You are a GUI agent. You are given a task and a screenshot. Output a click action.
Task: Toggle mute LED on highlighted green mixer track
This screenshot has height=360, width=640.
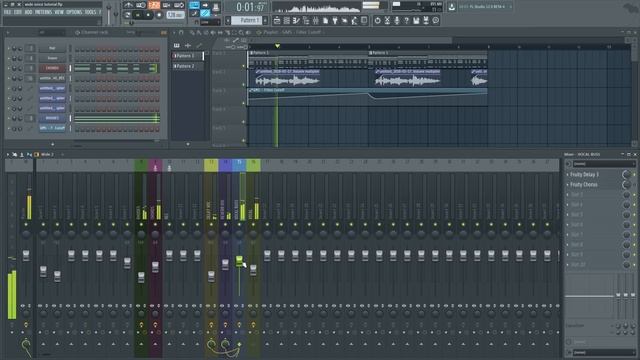(239, 224)
